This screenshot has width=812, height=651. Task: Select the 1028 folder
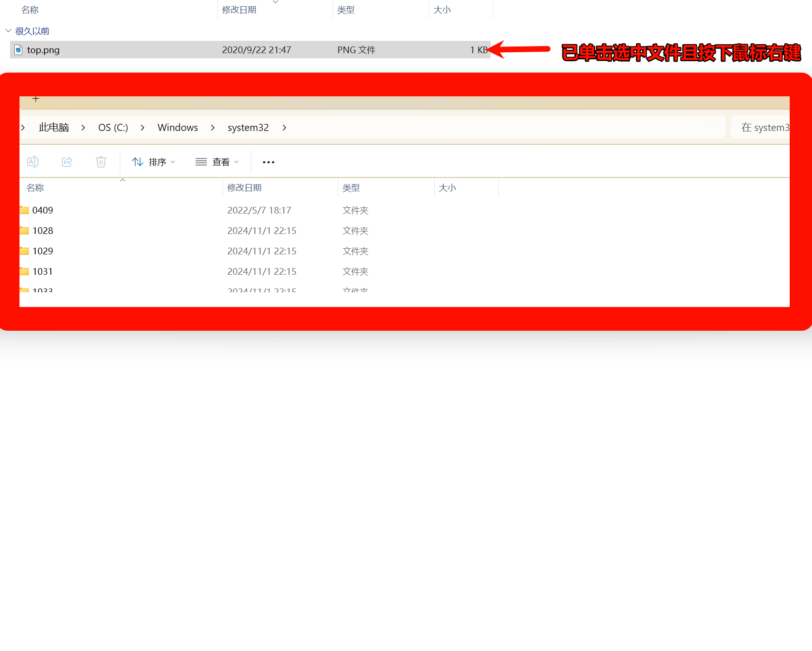[43, 231]
